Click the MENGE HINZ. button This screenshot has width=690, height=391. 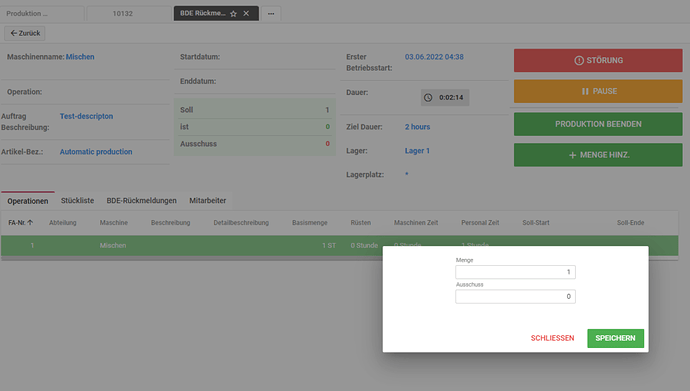598,155
